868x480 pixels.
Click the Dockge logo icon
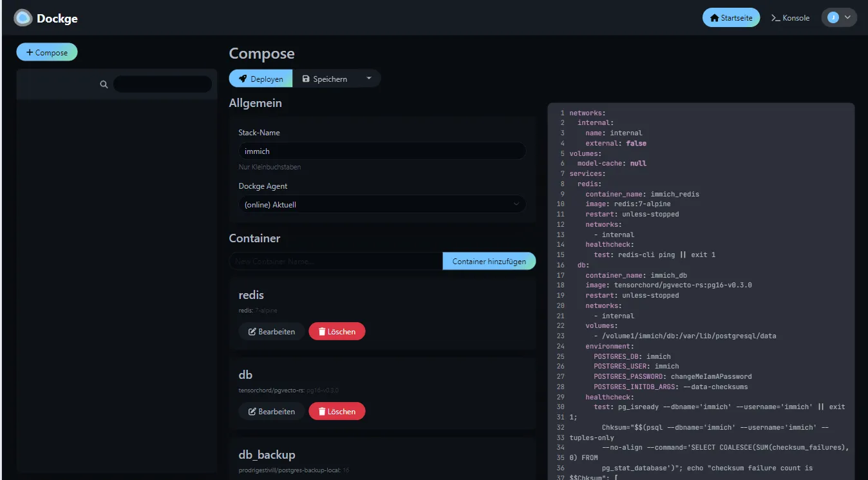(x=23, y=18)
